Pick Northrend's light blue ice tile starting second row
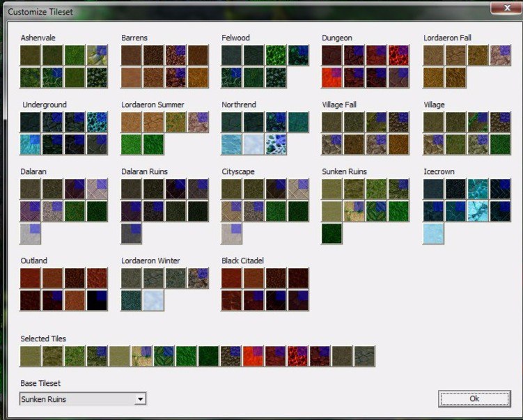 tap(231, 144)
